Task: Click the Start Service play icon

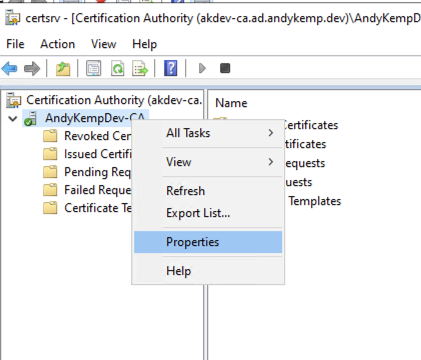Action: tap(202, 68)
